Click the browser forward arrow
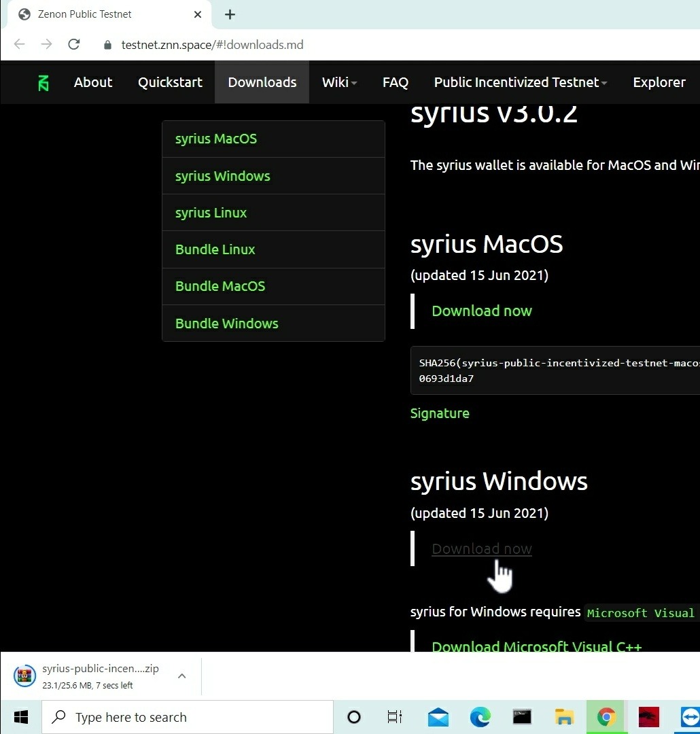This screenshot has width=700, height=734. (46, 44)
